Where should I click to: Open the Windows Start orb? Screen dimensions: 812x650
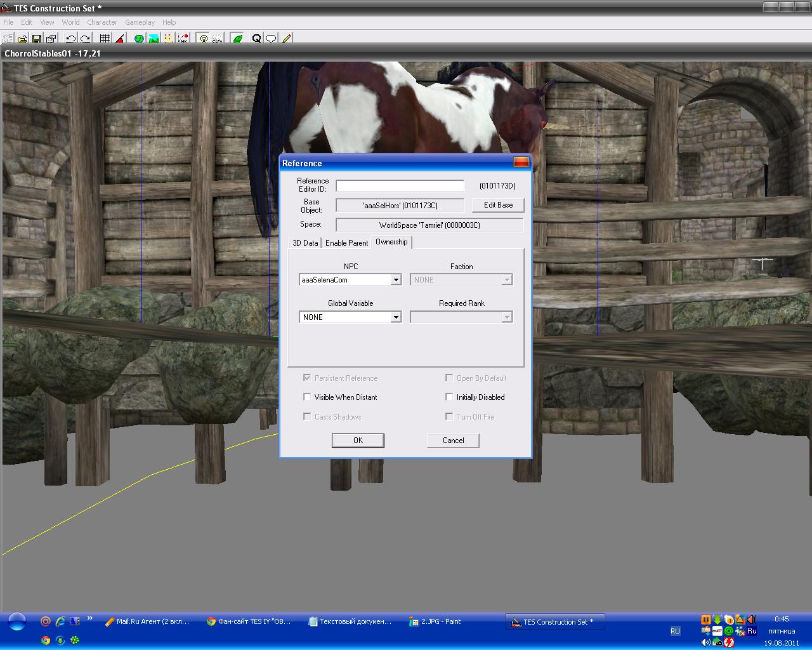pyautogui.click(x=17, y=621)
